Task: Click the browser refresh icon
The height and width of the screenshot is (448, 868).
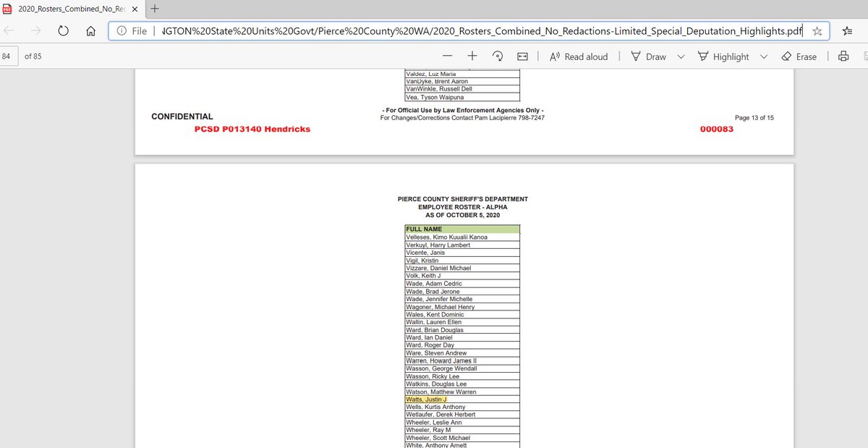Action: 63,31
